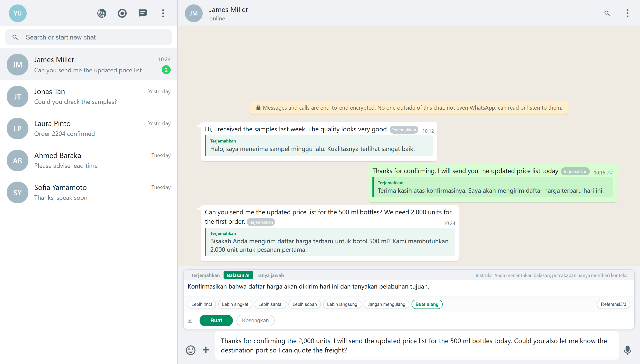Click Terjemahkan badge on 10:15 message

click(575, 172)
